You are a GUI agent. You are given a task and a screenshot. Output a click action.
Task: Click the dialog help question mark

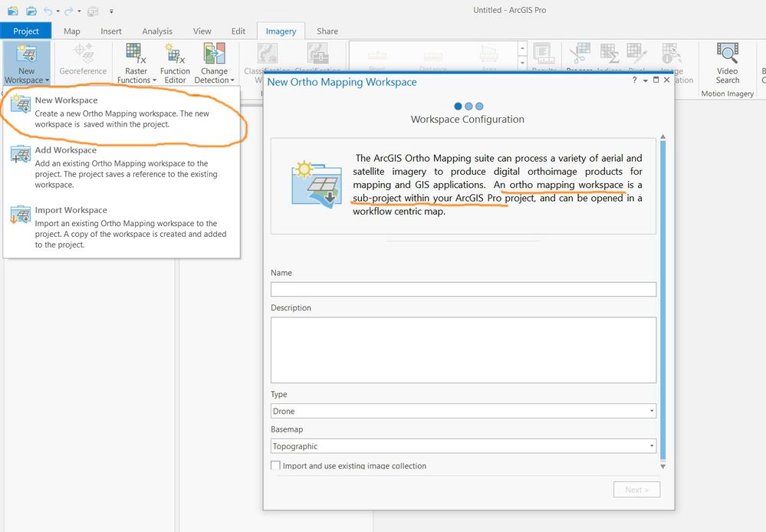click(634, 80)
